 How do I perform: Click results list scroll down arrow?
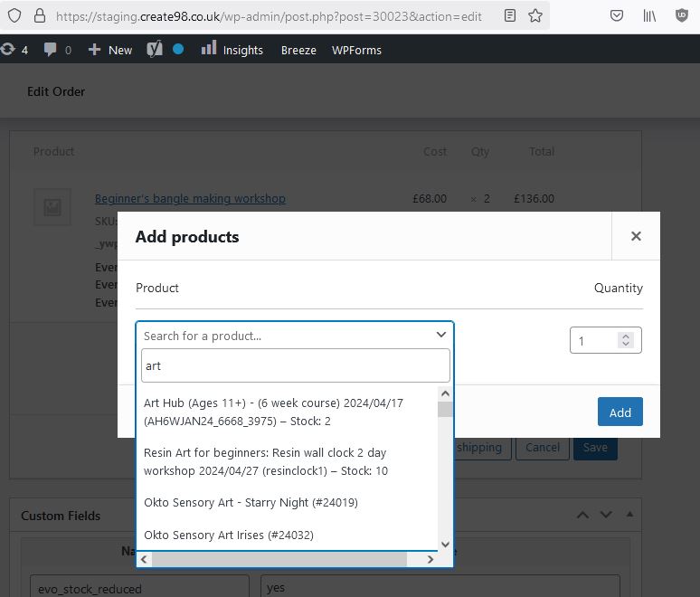tap(445, 544)
